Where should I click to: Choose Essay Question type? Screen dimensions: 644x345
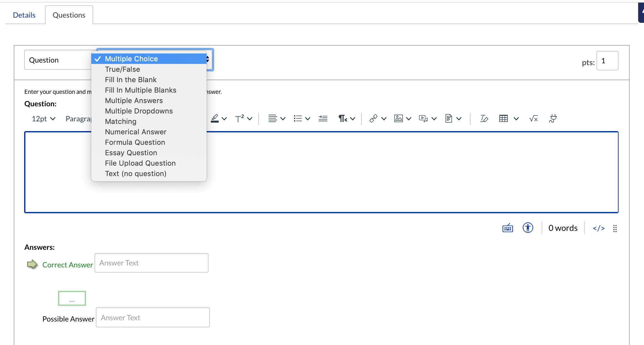[149, 153]
